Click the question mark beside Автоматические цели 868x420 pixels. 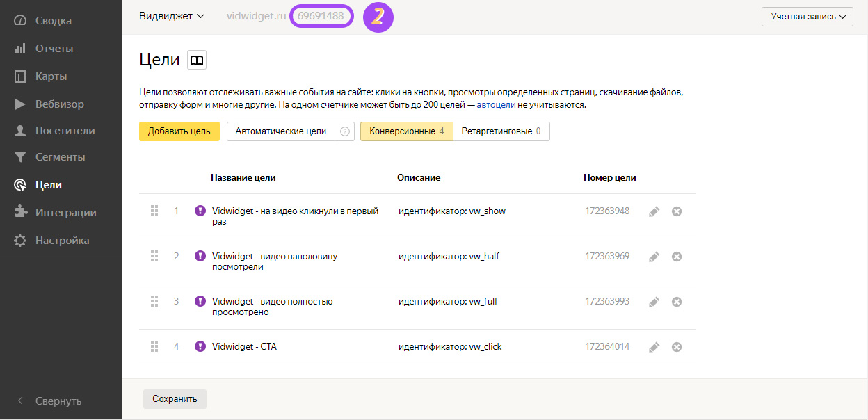(x=344, y=131)
